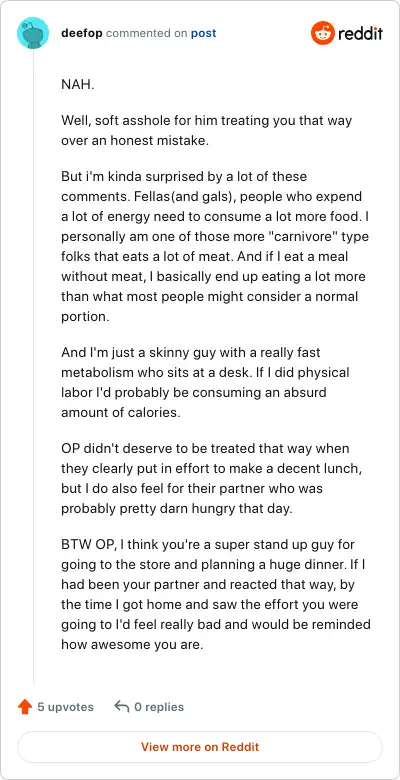This screenshot has width=400, height=780.
Task: Click the gray "commented on" header text
Action: pyautogui.click(x=147, y=33)
